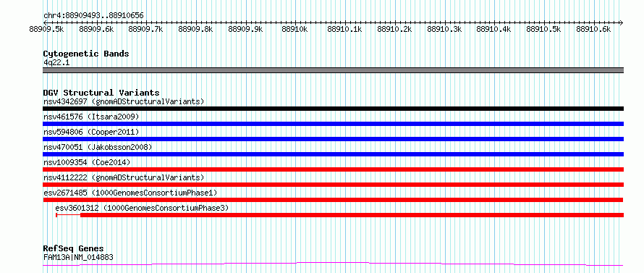Click the 88910.4k ruler tick label
Image resolution: width=644 pixels, height=273 pixels.
tap(493, 29)
